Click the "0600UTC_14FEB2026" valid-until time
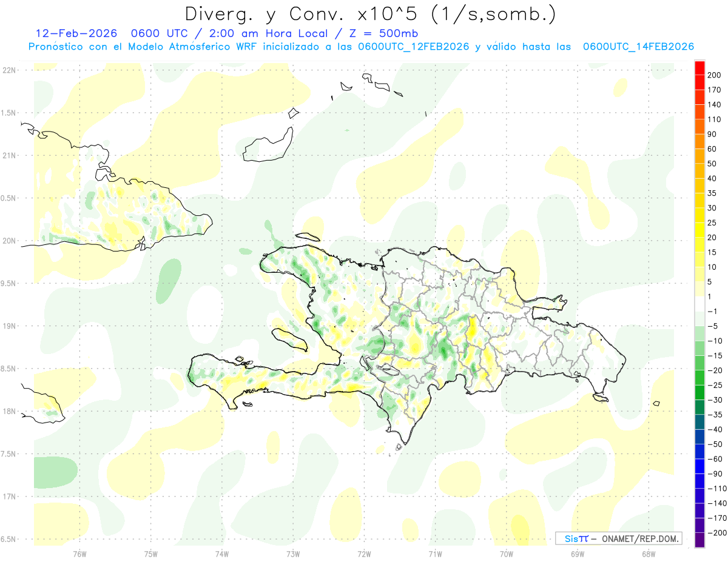The height and width of the screenshot is (562, 728). pos(638,47)
